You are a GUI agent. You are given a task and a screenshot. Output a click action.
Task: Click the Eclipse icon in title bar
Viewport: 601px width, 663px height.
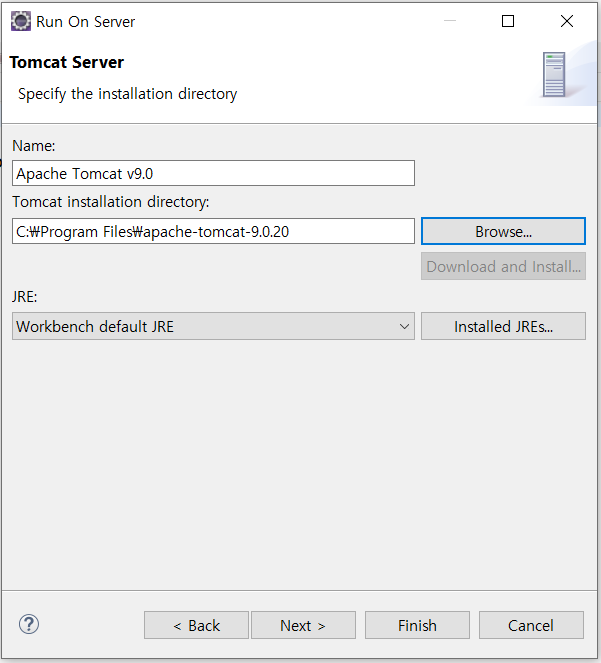click(x=21, y=21)
